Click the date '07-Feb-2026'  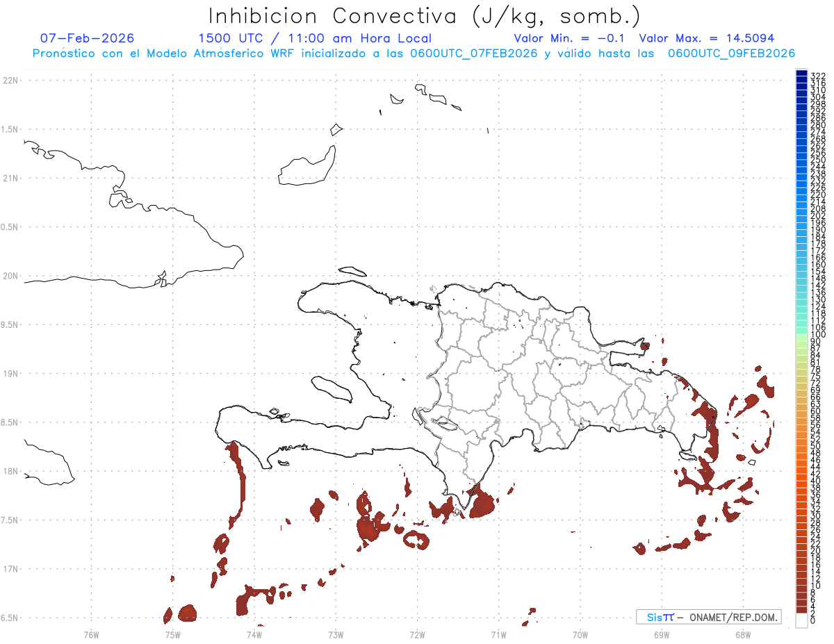pyautogui.click(x=87, y=38)
